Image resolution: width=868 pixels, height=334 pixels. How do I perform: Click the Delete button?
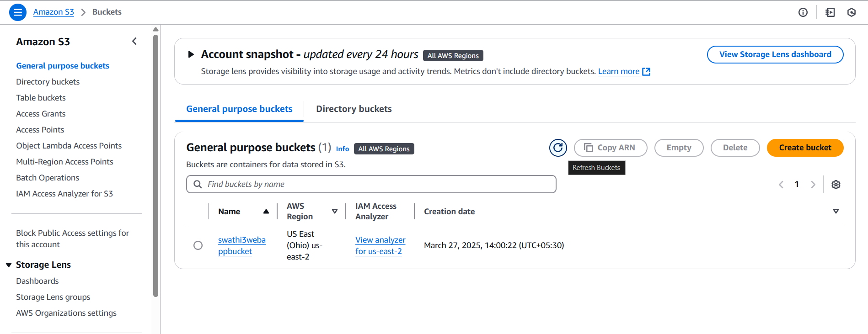tap(735, 148)
